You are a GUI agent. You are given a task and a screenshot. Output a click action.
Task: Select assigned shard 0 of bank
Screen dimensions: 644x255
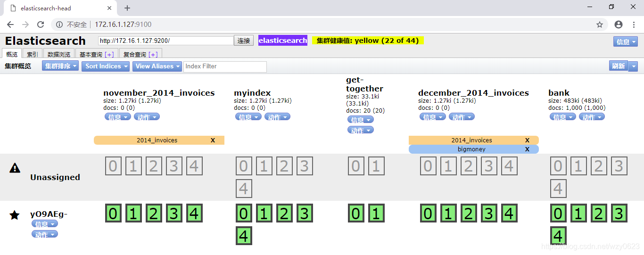pyautogui.click(x=558, y=214)
